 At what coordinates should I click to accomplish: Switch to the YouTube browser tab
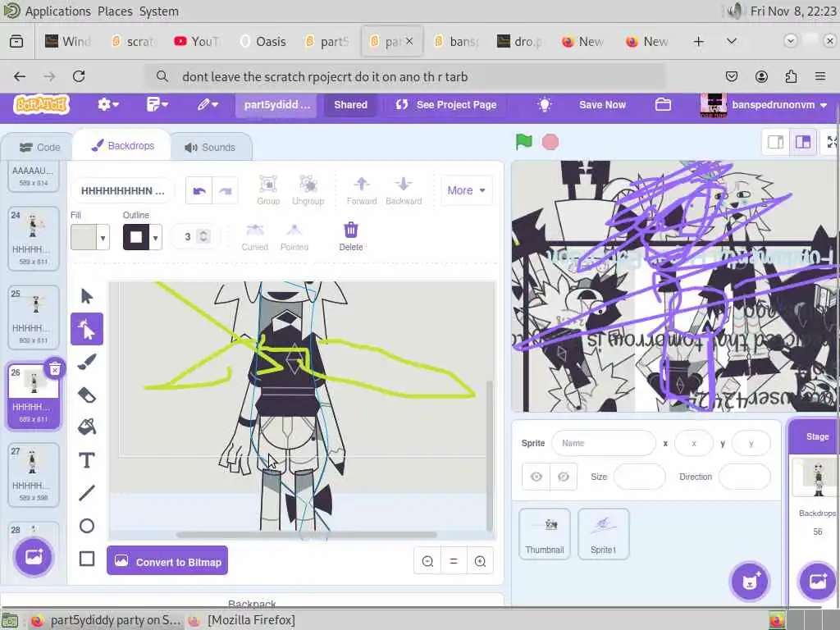[x=197, y=41]
